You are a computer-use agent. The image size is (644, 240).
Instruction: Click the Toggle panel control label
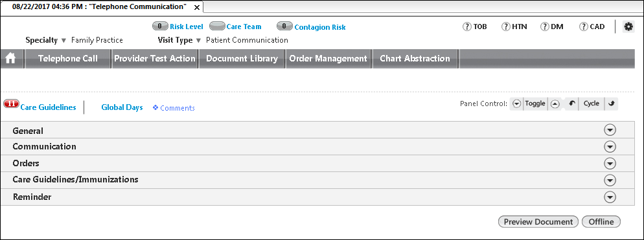pos(535,104)
